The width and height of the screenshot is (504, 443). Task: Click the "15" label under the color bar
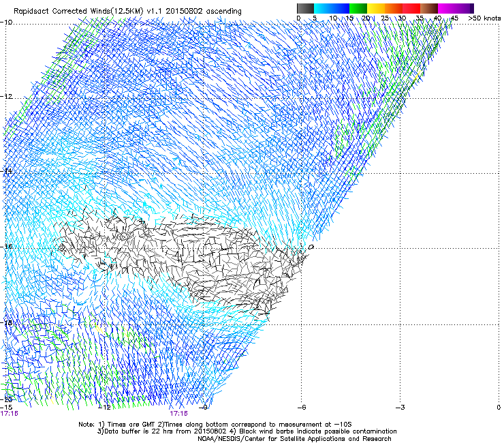point(349,18)
